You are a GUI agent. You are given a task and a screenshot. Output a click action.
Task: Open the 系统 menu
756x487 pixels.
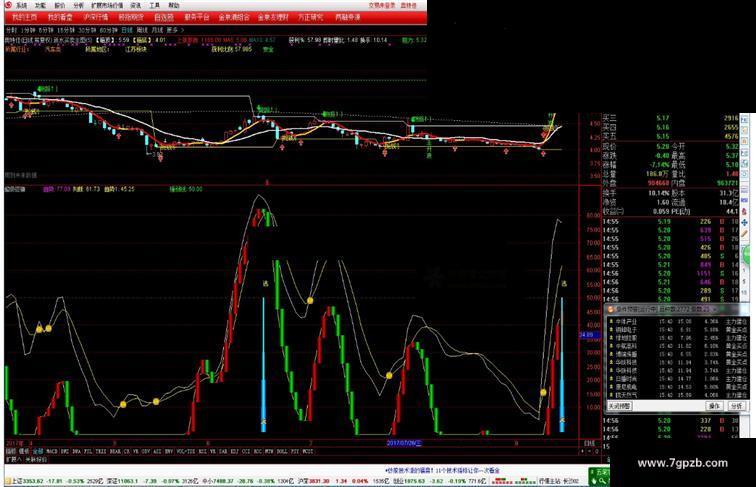(x=21, y=5)
